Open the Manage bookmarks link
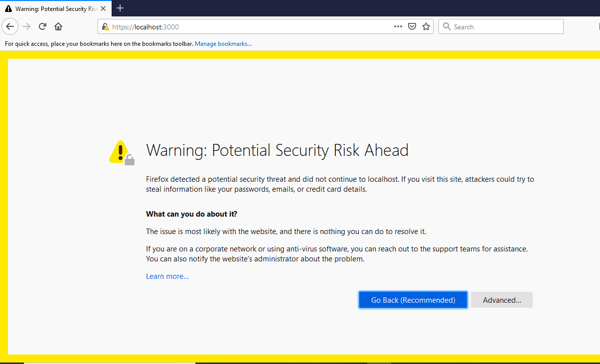Screen dimensions: 600x364 (223, 44)
